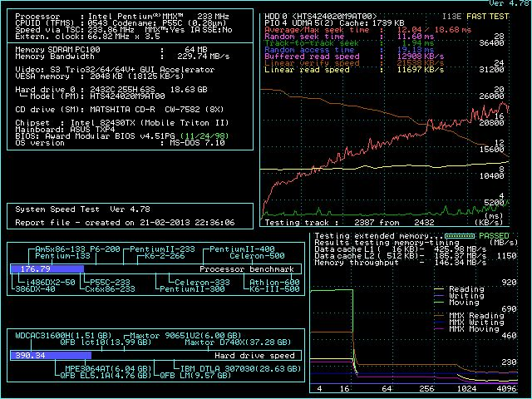Click the 'Memory Bandwidth' value 229.74 MB/s
The image size is (532, 399).
pos(203,57)
